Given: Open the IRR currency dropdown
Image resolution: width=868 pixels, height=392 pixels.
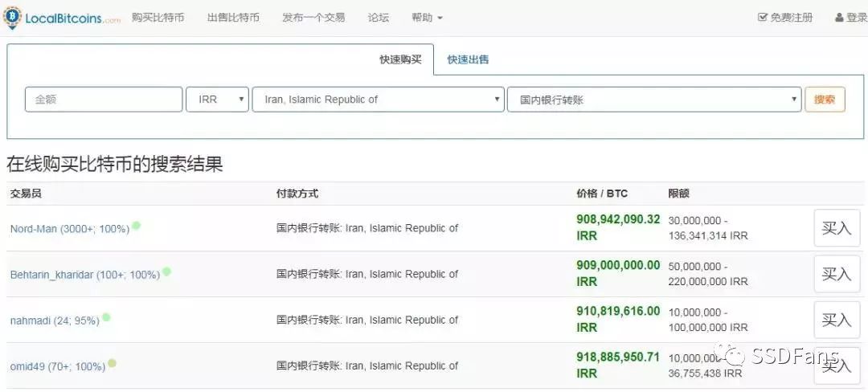Looking at the screenshot, I should pos(217,100).
